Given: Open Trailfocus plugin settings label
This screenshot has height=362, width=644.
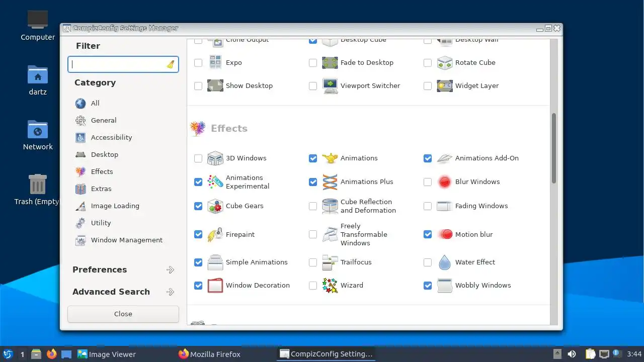Looking at the screenshot, I should (x=356, y=262).
